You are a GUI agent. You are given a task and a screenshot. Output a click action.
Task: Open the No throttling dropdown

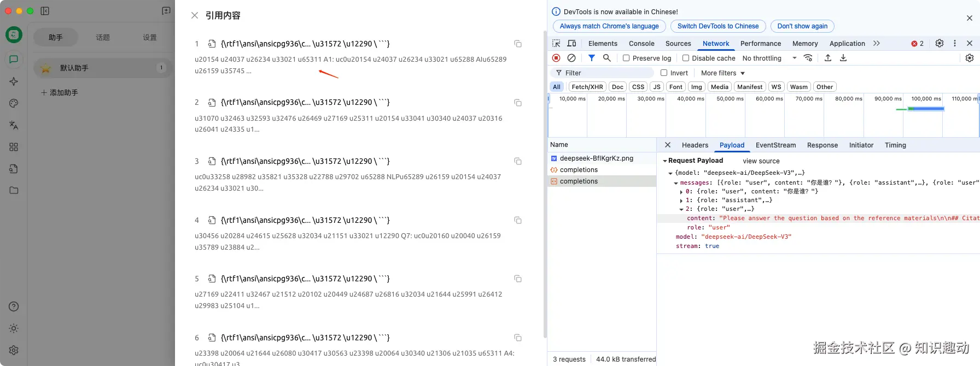pyautogui.click(x=769, y=58)
